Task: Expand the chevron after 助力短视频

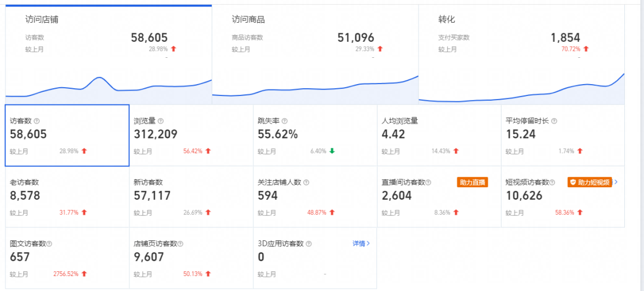Action: pos(615,182)
